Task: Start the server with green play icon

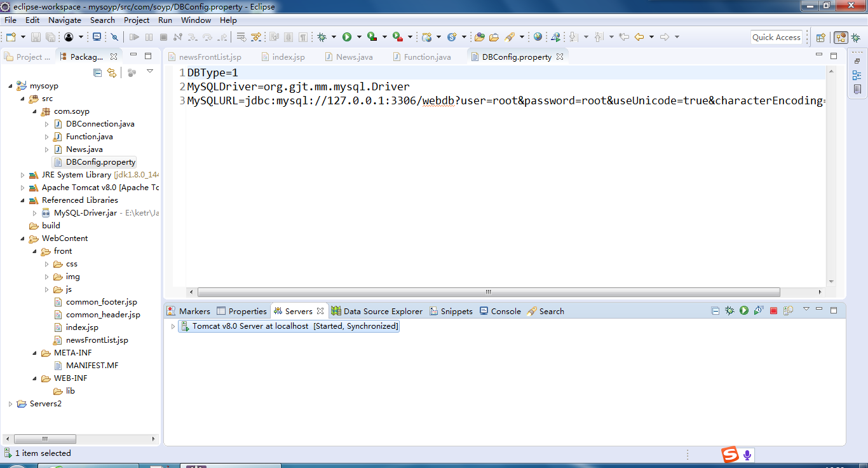Action: 743,311
